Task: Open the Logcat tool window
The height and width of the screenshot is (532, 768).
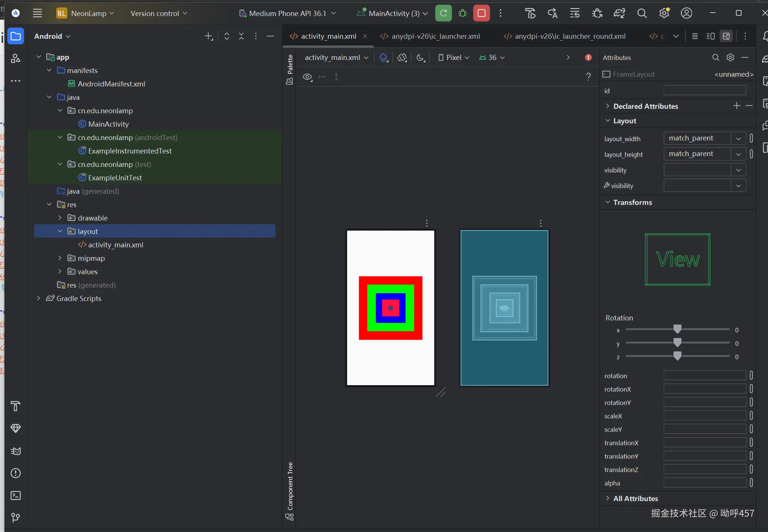Action: click(x=16, y=451)
